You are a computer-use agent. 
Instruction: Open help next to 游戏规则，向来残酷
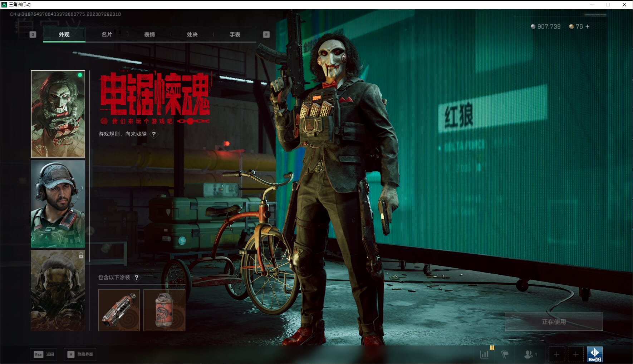[x=154, y=134]
